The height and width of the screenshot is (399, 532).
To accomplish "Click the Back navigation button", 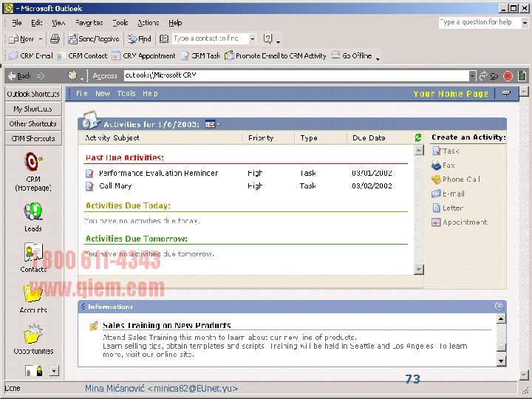I will pos(19,76).
